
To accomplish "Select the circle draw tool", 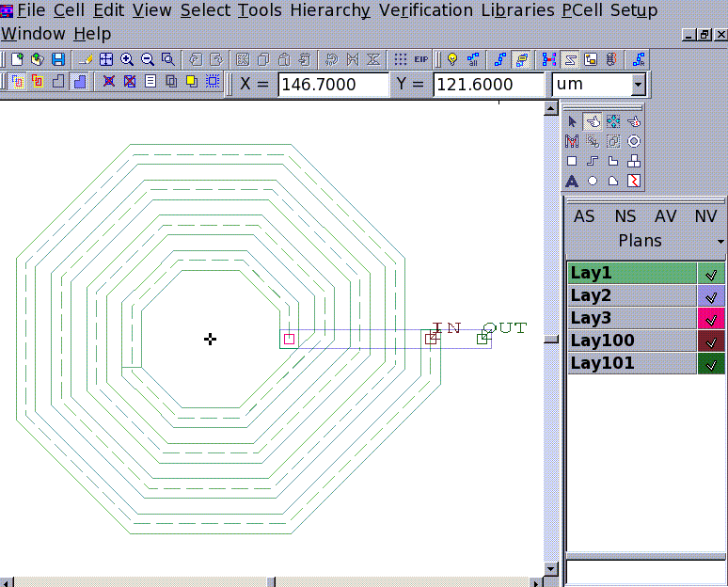I will click(x=593, y=182).
